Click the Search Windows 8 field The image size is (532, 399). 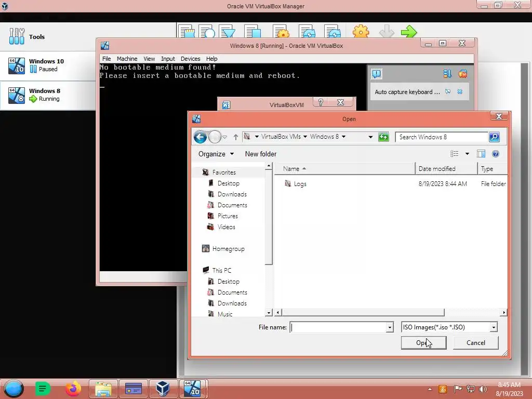(442, 137)
